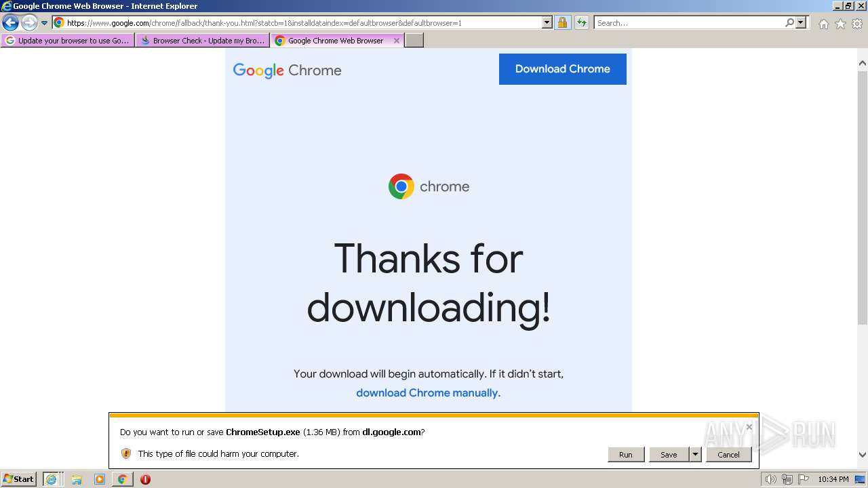Click 'Your download will begin automatically' text
Viewport: 868px width, 488px height.
pos(389,373)
